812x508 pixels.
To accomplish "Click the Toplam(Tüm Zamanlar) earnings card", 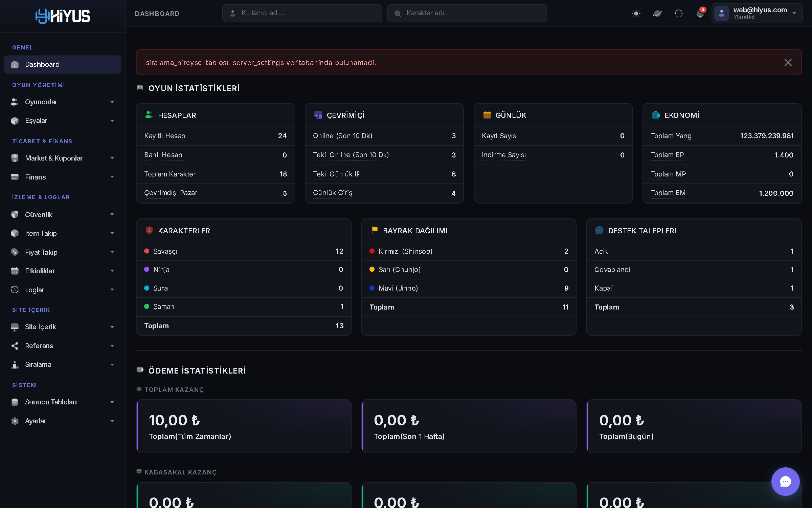I will click(244, 426).
